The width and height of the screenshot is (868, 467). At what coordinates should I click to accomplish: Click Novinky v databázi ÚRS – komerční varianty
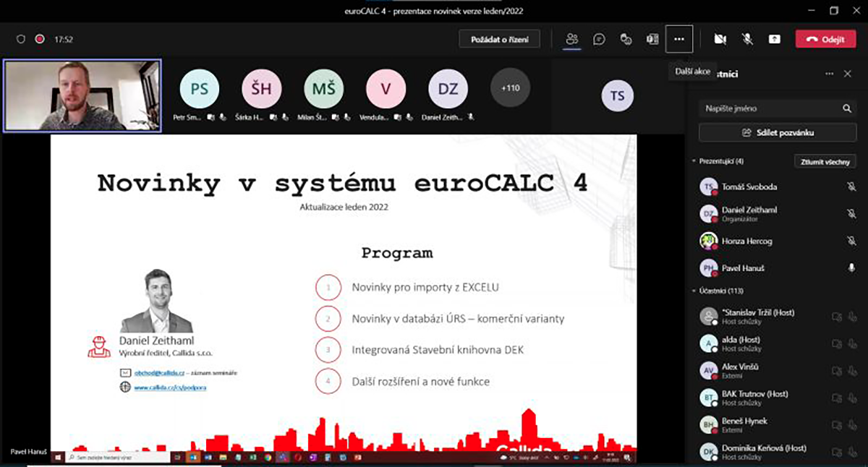(458, 319)
